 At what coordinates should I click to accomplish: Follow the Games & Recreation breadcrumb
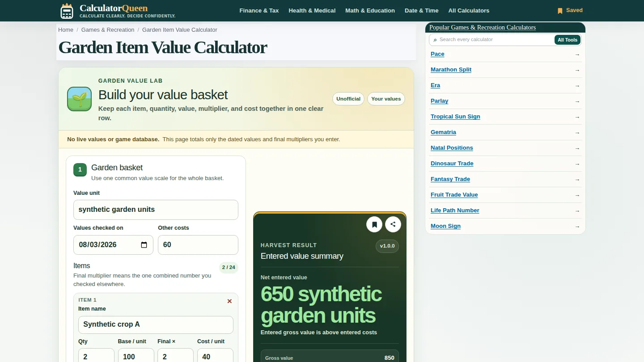[x=108, y=30]
